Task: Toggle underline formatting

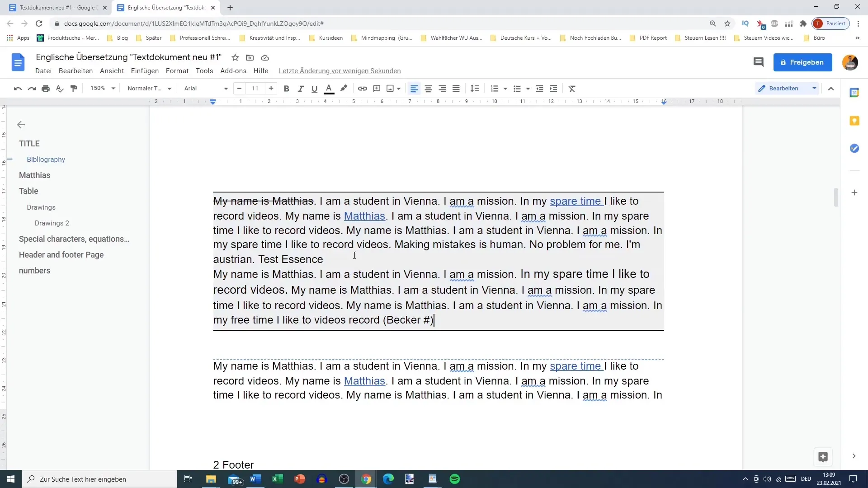Action: pyautogui.click(x=314, y=89)
